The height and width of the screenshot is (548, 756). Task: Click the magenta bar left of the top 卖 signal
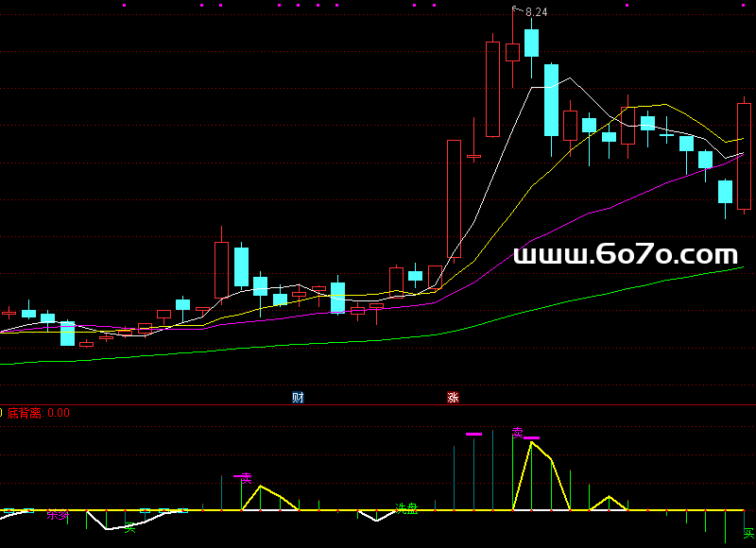tap(473, 435)
